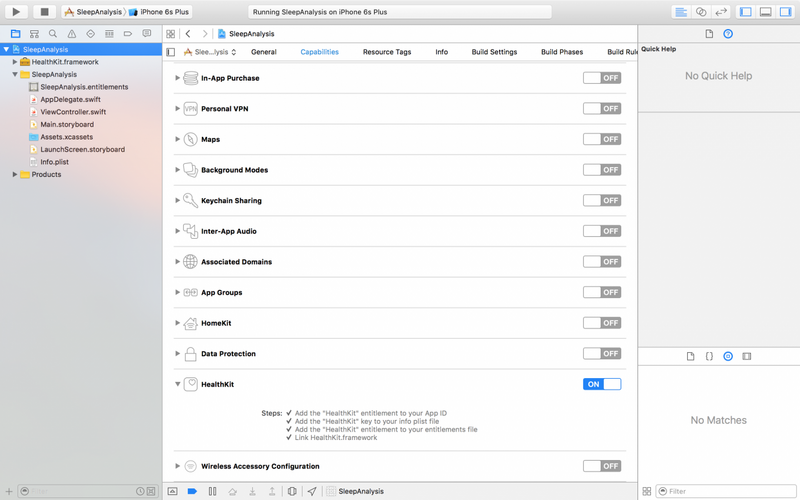Collapse the HealthKit section
800x500 pixels.
177,384
